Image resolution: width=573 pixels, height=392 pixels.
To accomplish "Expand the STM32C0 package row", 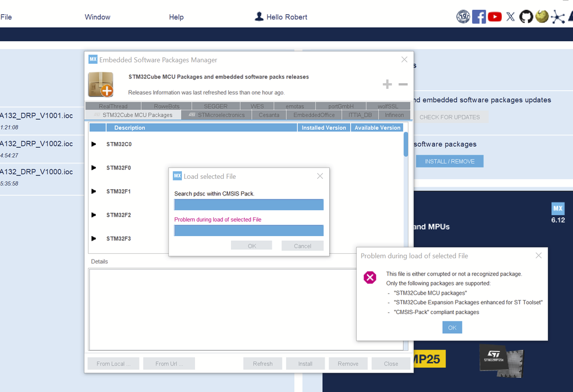I will click(93, 144).
